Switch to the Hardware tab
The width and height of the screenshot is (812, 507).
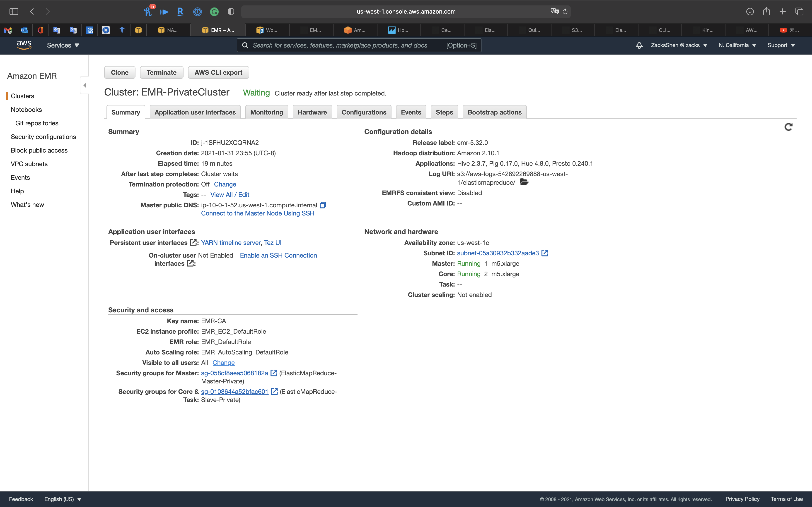312,112
